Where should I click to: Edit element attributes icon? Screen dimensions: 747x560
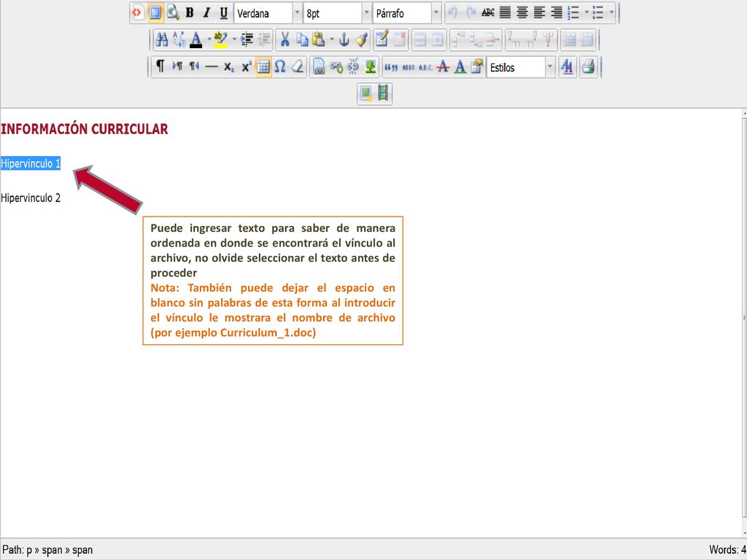click(x=477, y=66)
